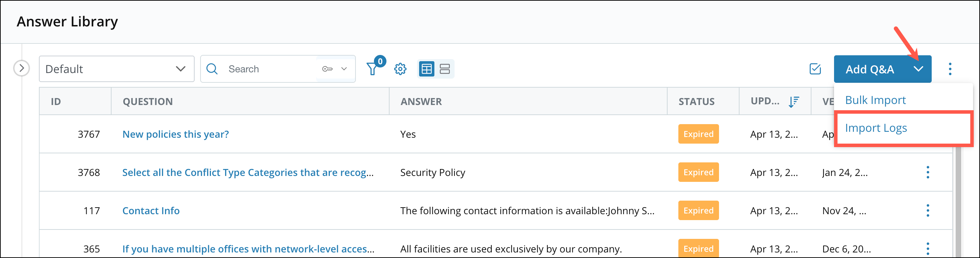
Task: Click the Expired badge for question 3767
Action: coord(698,134)
